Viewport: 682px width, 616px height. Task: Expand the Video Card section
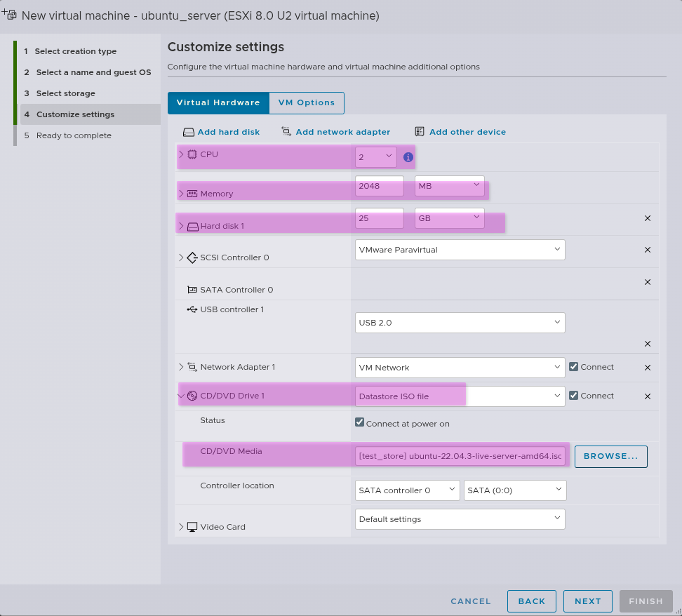(182, 527)
